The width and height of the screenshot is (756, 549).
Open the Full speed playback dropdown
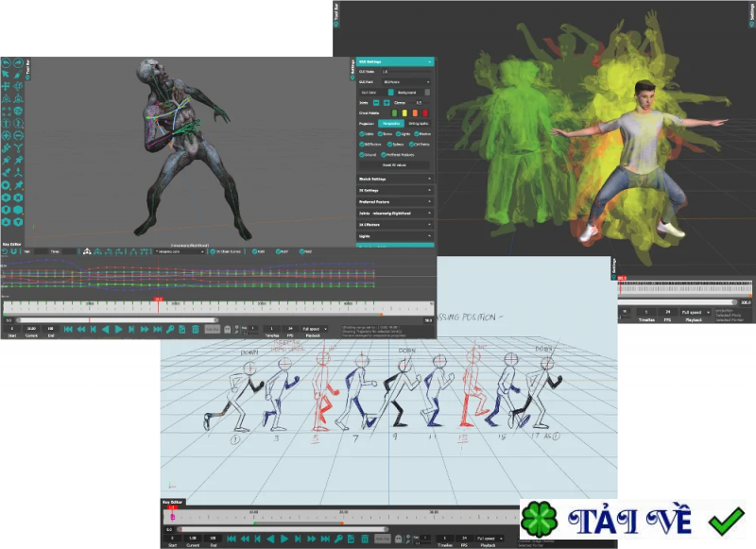(x=315, y=328)
